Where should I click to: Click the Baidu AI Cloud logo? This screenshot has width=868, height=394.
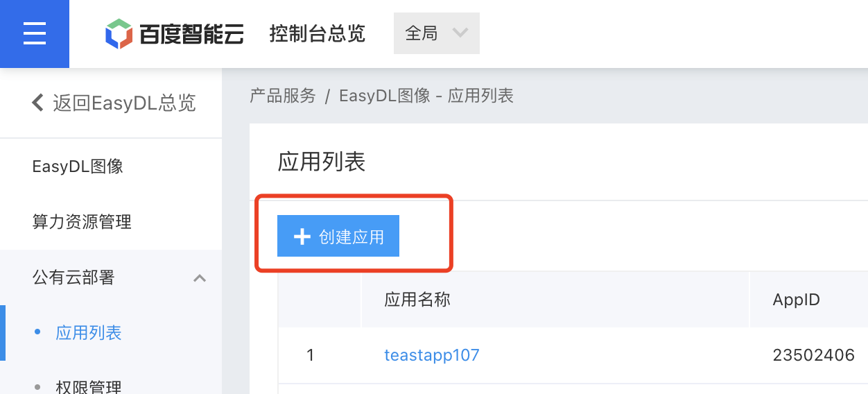pos(174,33)
